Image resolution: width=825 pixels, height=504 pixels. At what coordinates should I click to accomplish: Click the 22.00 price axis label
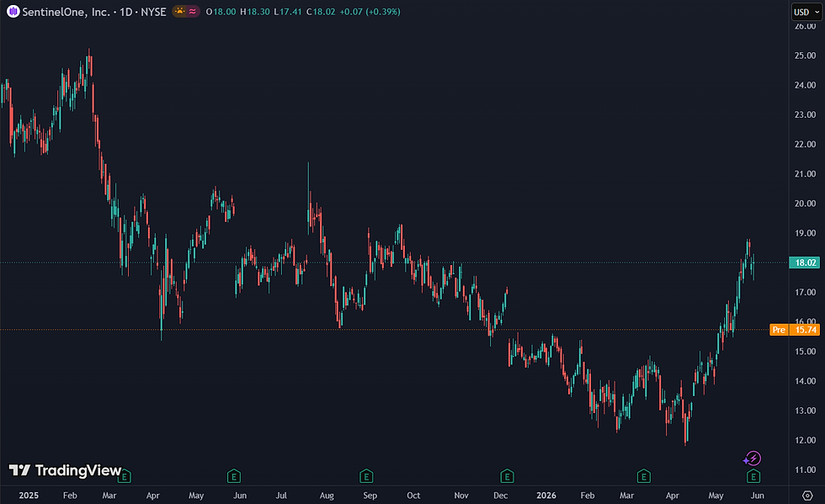click(x=805, y=144)
